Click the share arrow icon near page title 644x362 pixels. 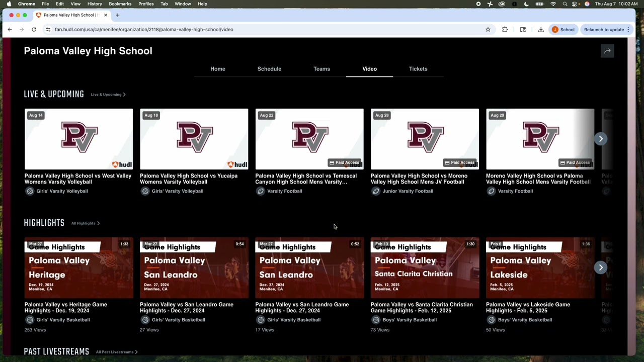[607, 51]
